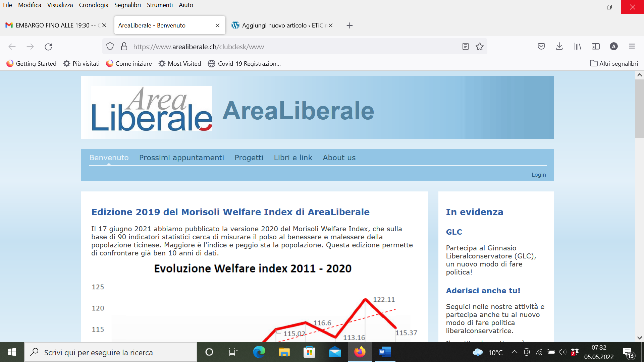Image resolution: width=644 pixels, height=362 pixels.
Task: Open the About us page
Action: [339, 158]
